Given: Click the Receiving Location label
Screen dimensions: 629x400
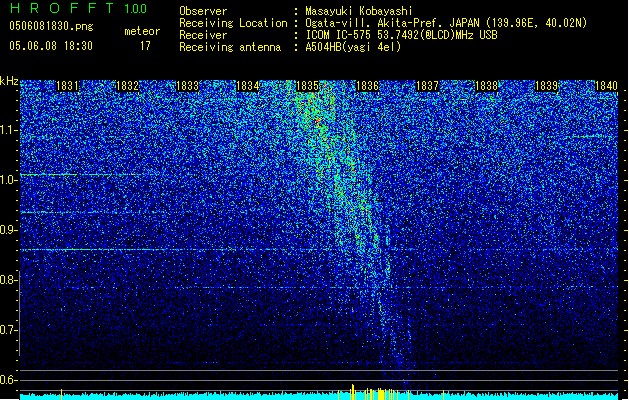Looking at the screenshot, I should click(x=233, y=23).
